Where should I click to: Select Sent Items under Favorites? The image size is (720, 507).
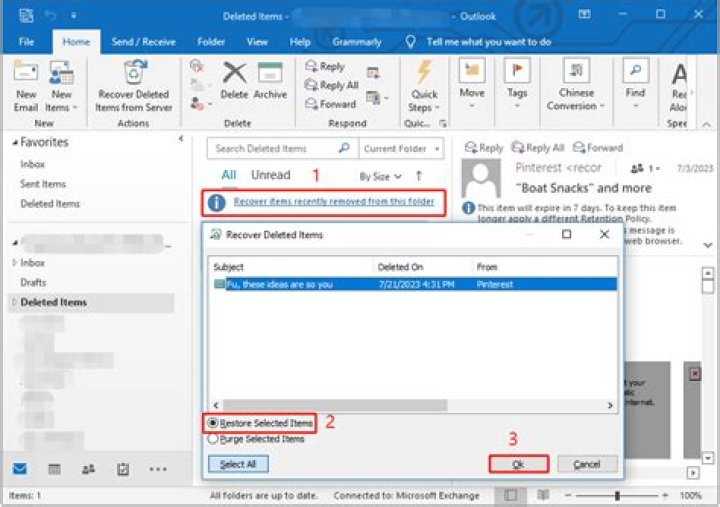point(43,184)
